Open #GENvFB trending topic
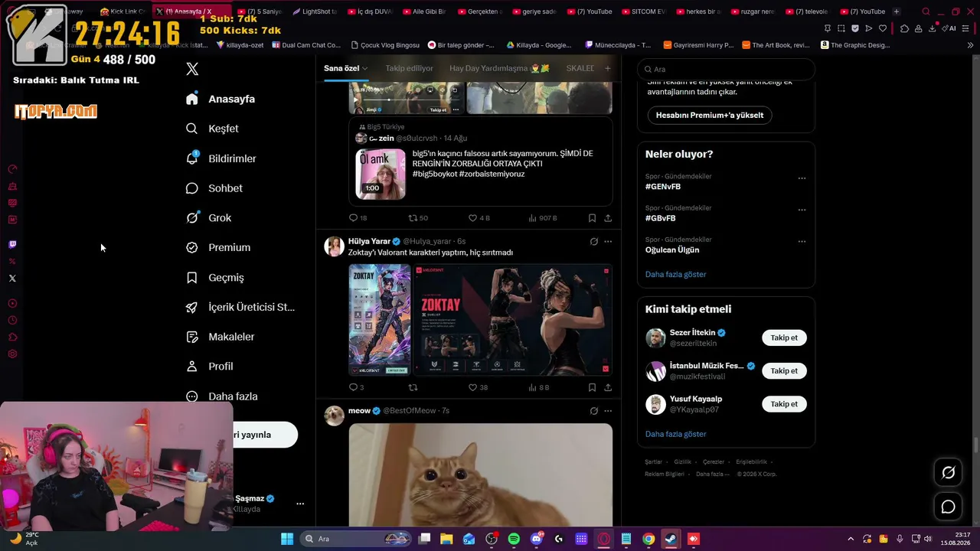 (x=663, y=187)
